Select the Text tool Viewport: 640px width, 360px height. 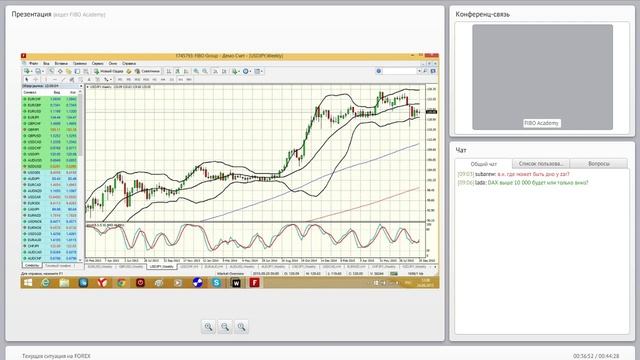(89, 79)
